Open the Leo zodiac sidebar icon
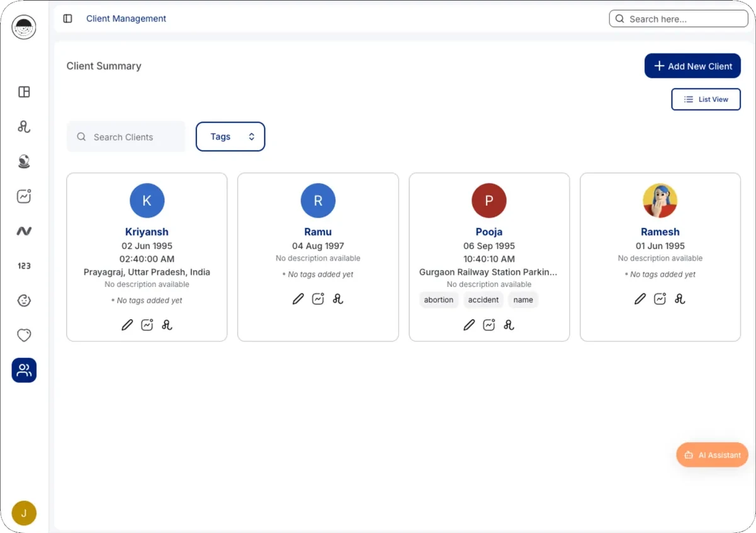Image resolution: width=756 pixels, height=533 pixels. pos(24,126)
